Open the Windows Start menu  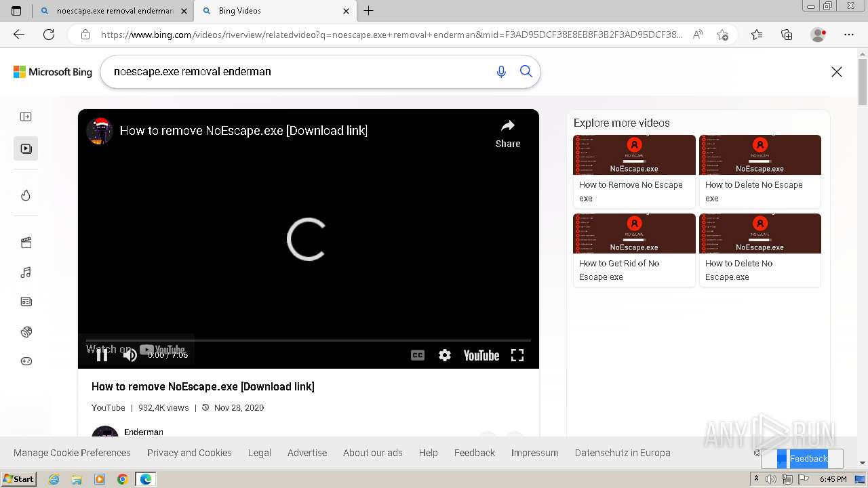(19, 479)
